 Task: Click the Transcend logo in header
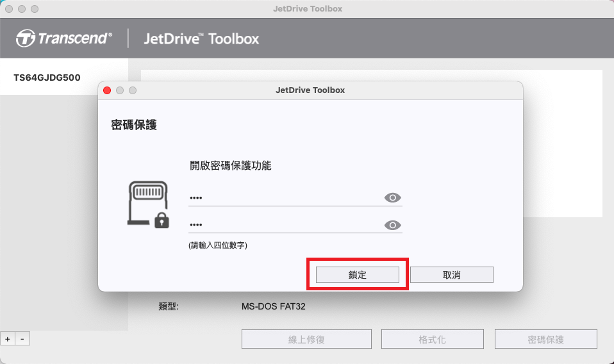(64, 38)
